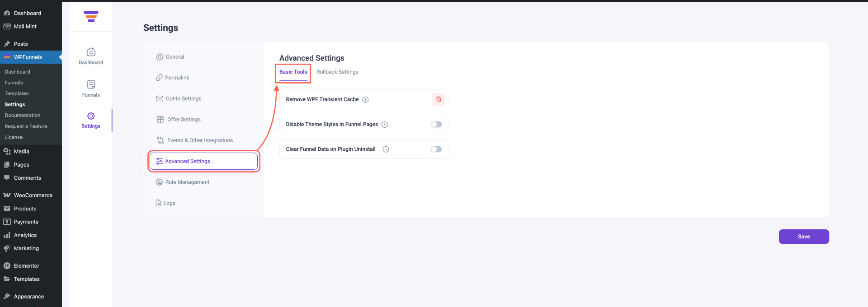Show info for Disable Theme Styles option
Viewport: 868px width, 307px height.
point(385,125)
